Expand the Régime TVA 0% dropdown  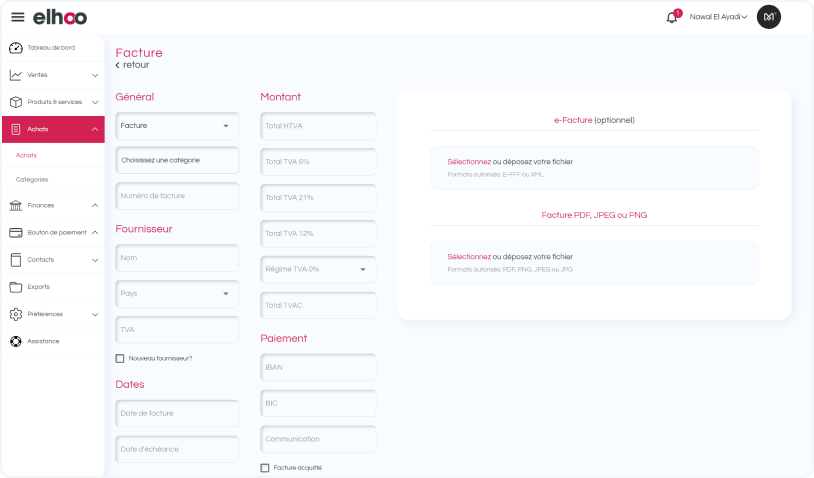click(318, 269)
